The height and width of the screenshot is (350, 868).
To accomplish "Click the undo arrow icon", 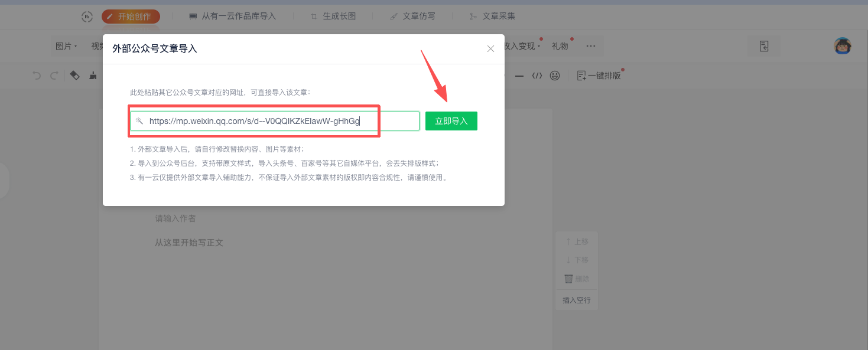I will tap(37, 76).
